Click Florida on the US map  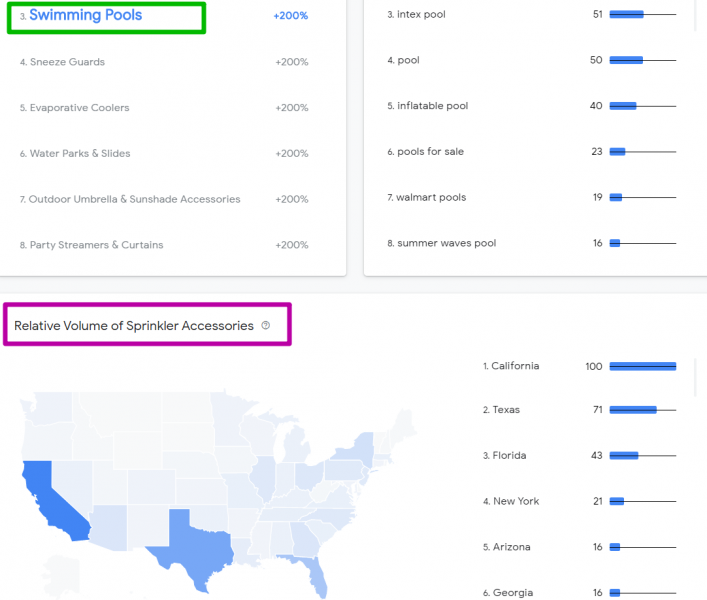(316, 575)
